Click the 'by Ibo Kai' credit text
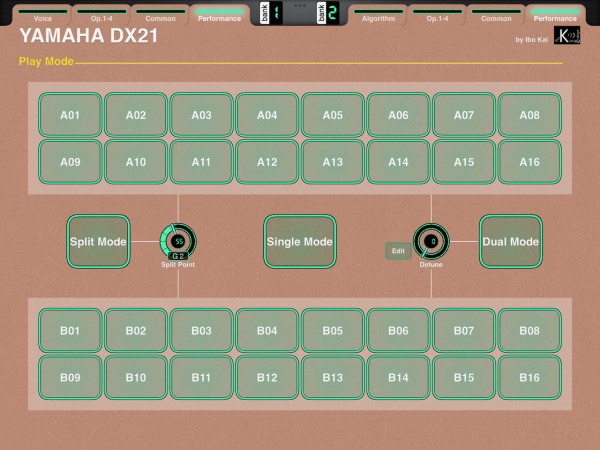Viewport: 600px width, 450px height. point(532,39)
